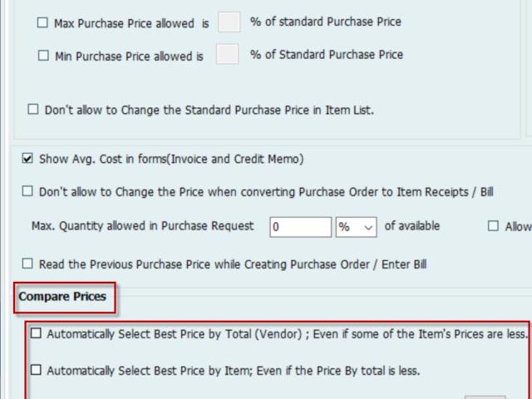The height and width of the screenshot is (399, 532).
Task: Click the 'Max Purchase Price allowed is' label
Action: (131, 23)
